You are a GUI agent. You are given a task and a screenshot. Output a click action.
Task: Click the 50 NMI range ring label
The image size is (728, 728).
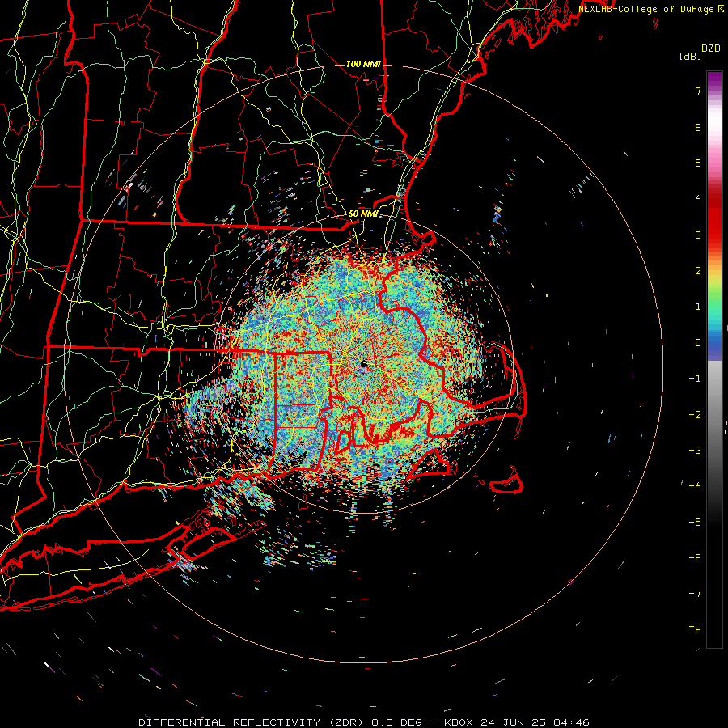click(x=363, y=214)
